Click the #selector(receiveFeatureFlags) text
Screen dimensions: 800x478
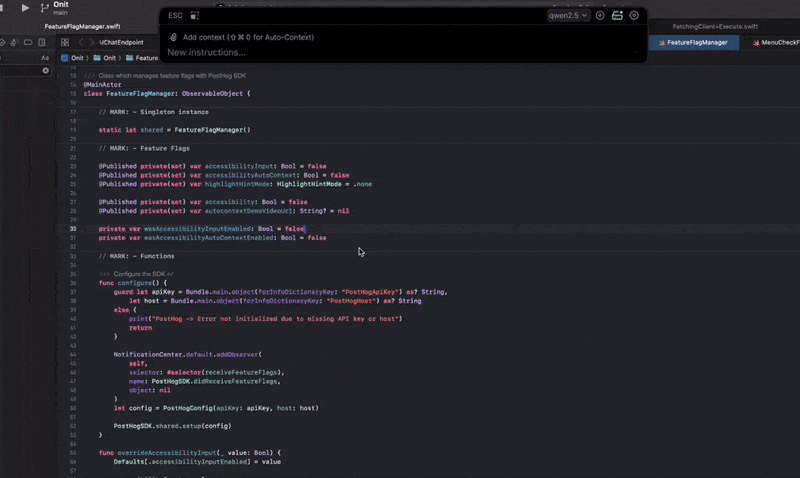[223, 373]
